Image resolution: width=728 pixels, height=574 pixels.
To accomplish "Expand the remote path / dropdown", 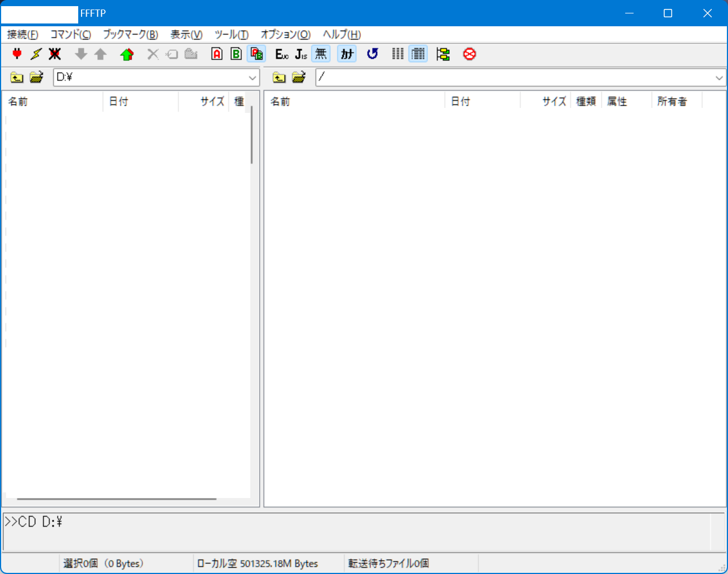I will (719, 78).
